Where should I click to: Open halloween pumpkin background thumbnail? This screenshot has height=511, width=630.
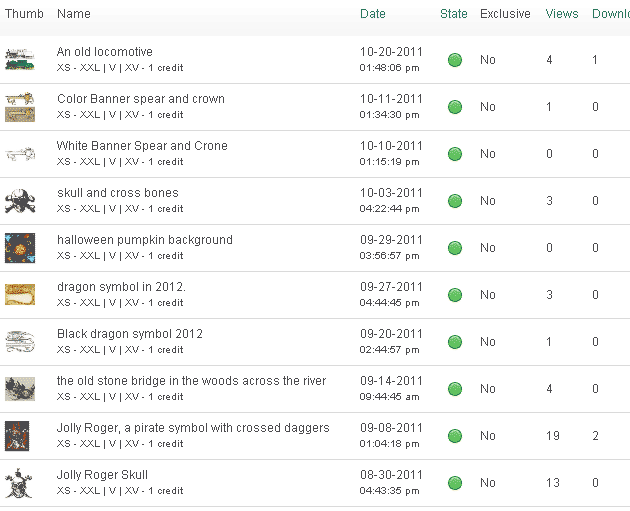20,248
